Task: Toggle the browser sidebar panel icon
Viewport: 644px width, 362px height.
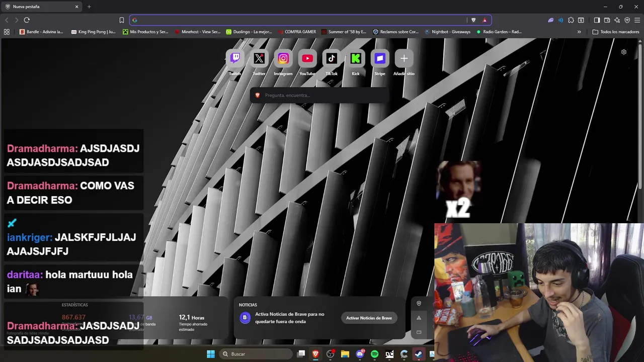Action: pyautogui.click(x=597, y=20)
